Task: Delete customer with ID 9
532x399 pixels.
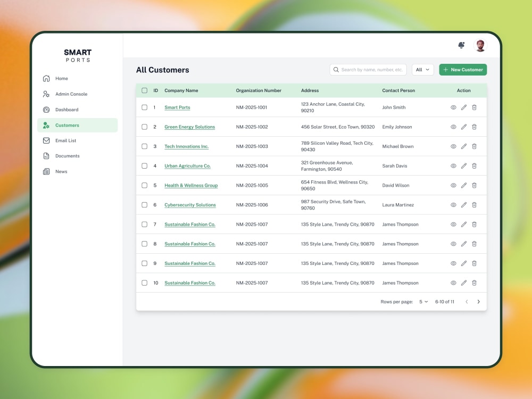Action: click(x=475, y=264)
